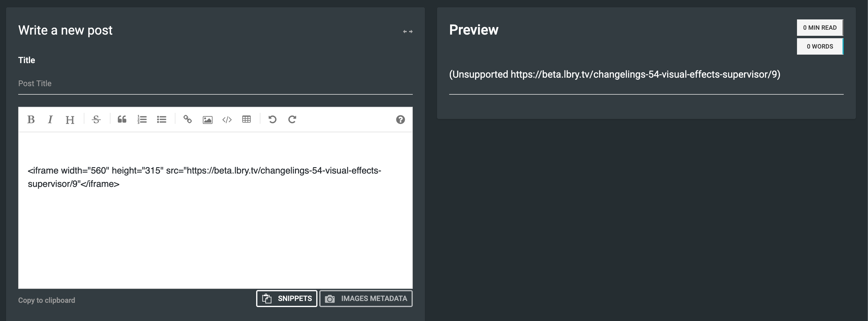Insert a hyperlink via the link icon

point(188,120)
